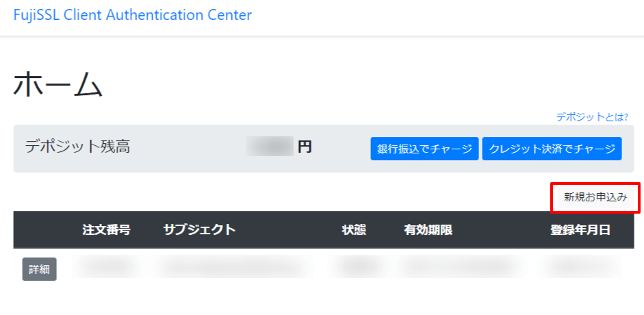Select クレジット決済でチャージ button
Screen dimensions: 644x315
[552, 149]
